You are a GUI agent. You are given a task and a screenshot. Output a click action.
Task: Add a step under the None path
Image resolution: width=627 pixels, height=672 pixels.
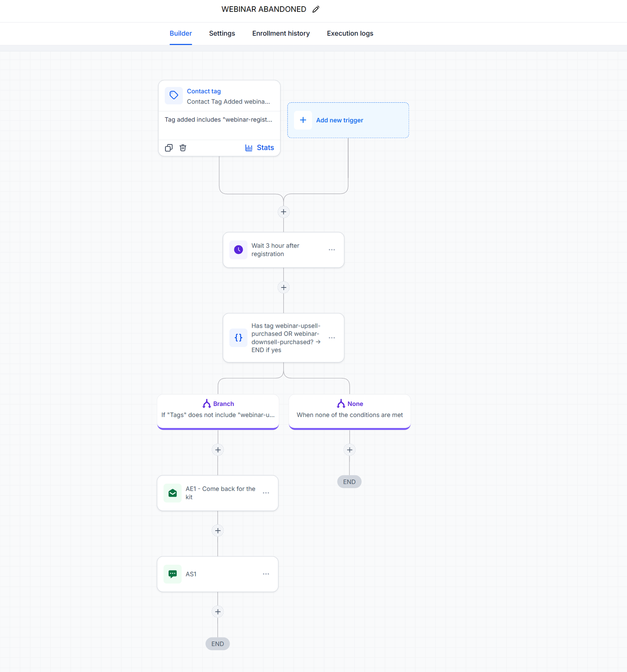tap(350, 450)
